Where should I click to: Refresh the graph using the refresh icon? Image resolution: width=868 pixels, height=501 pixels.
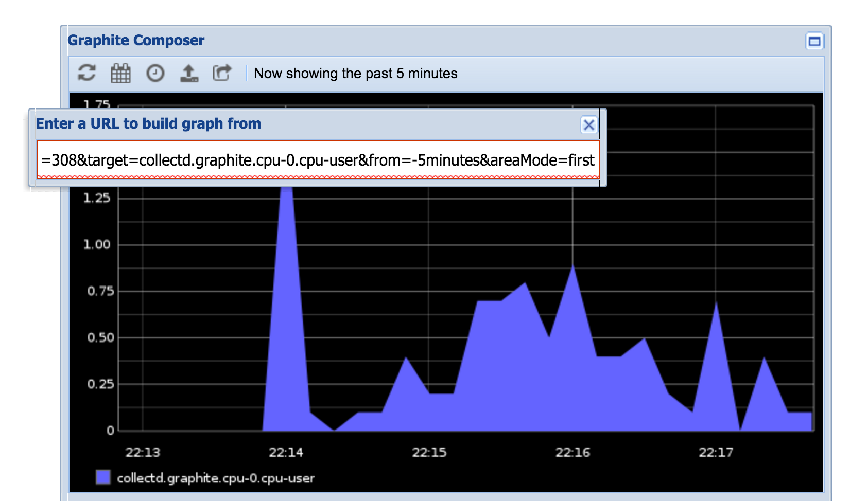[86, 73]
